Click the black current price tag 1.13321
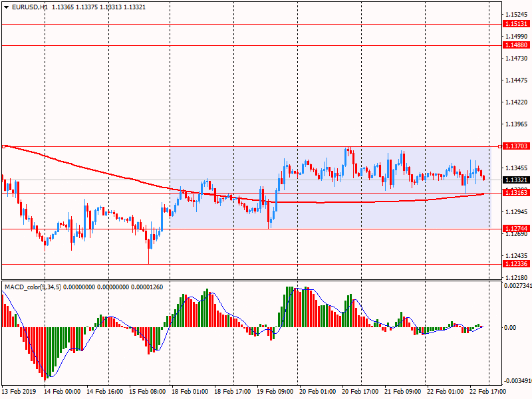 pyautogui.click(x=515, y=180)
